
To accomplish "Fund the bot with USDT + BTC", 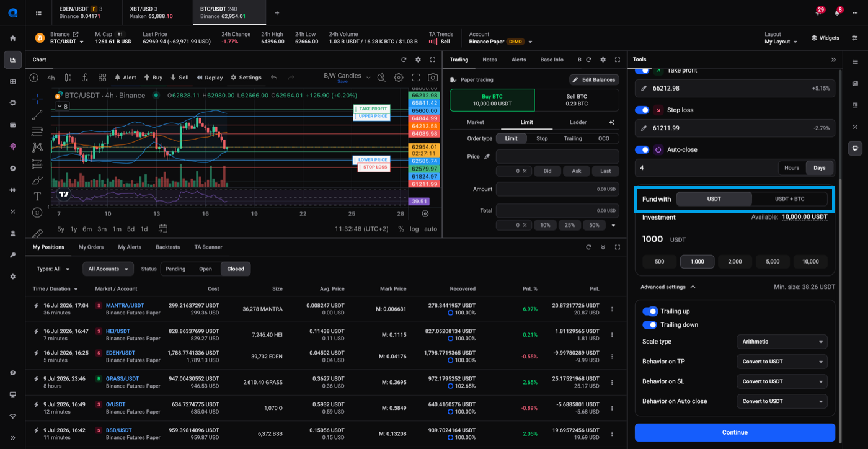I will coord(789,199).
